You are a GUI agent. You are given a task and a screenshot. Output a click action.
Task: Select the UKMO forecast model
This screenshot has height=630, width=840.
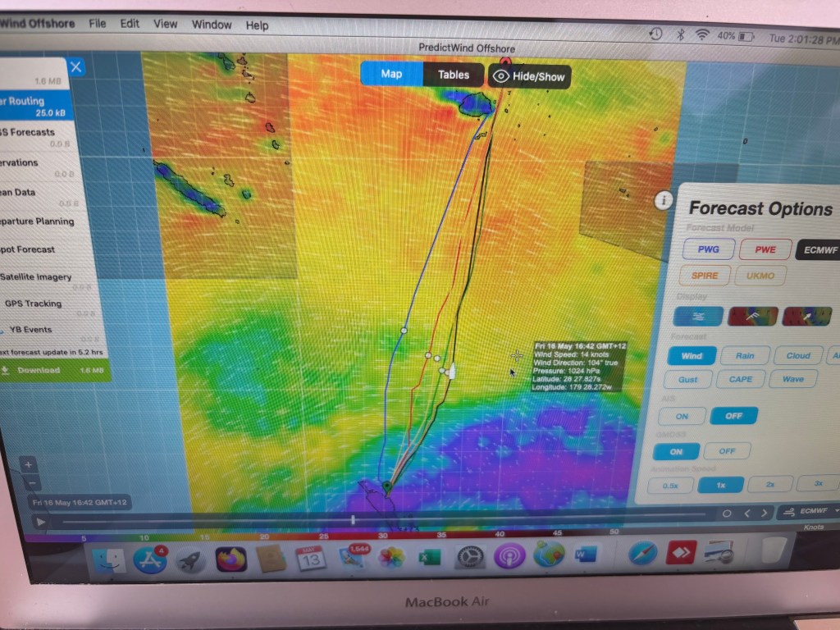coord(760,276)
